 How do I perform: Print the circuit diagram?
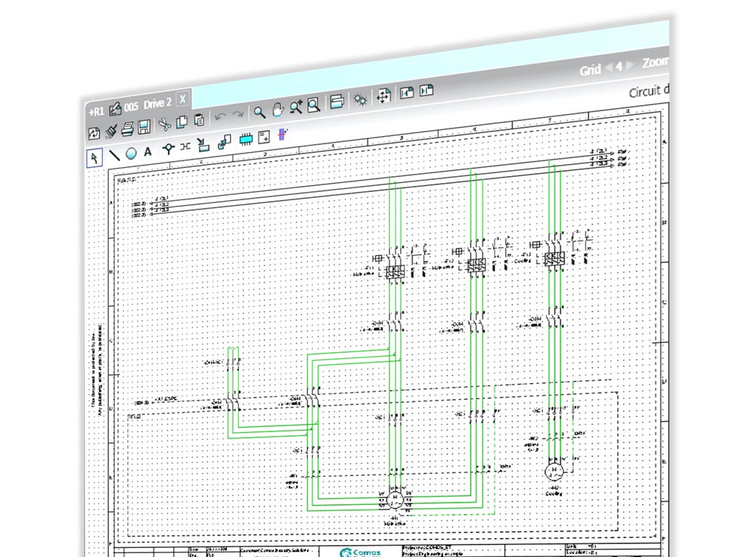point(127,128)
